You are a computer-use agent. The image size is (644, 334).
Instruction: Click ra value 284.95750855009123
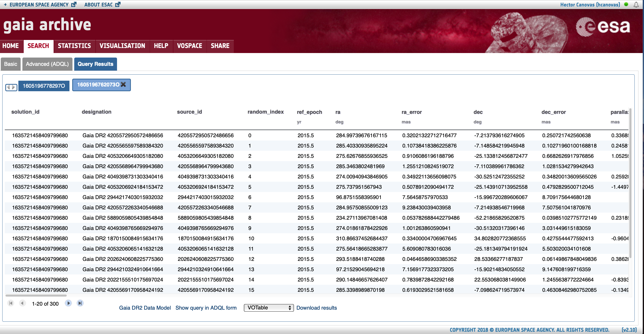point(362,208)
